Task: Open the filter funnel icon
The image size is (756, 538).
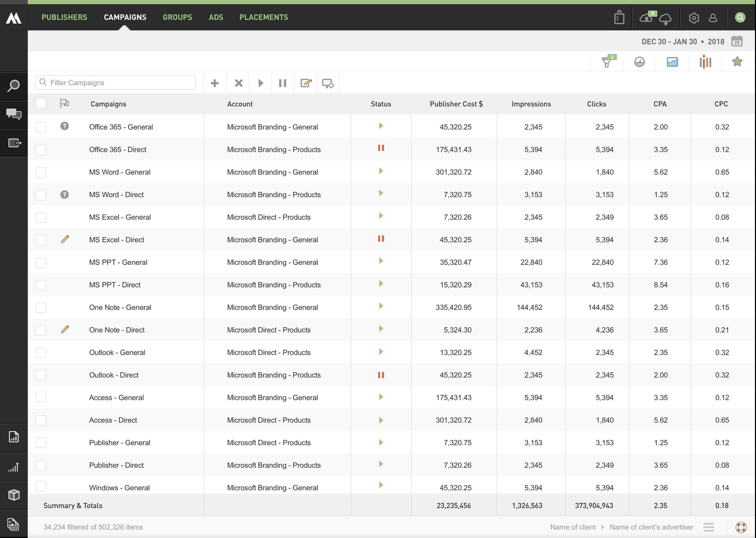Action: (x=608, y=62)
